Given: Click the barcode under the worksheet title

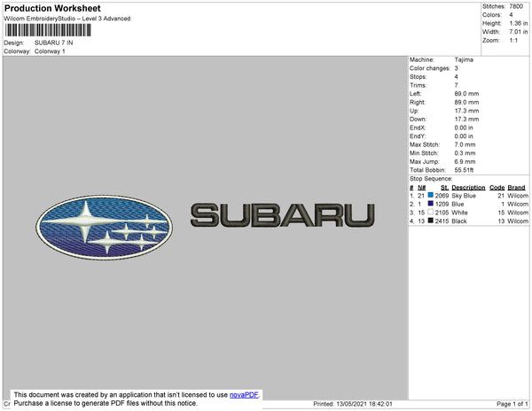Looking at the screenshot, I should point(48,30).
